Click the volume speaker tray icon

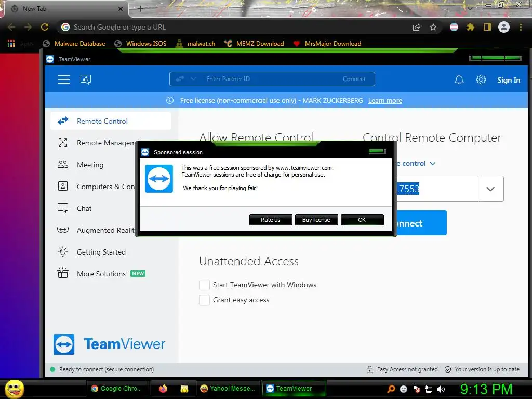441,389
